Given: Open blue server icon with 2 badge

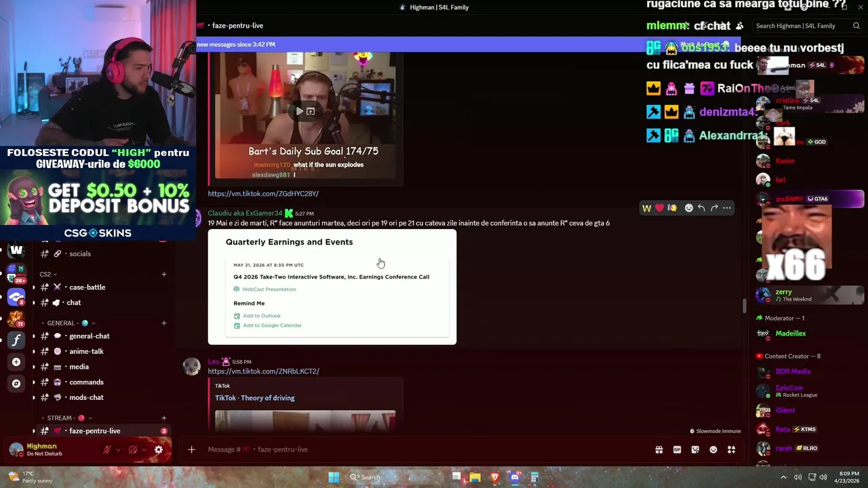Looking at the screenshot, I should [16, 297].
